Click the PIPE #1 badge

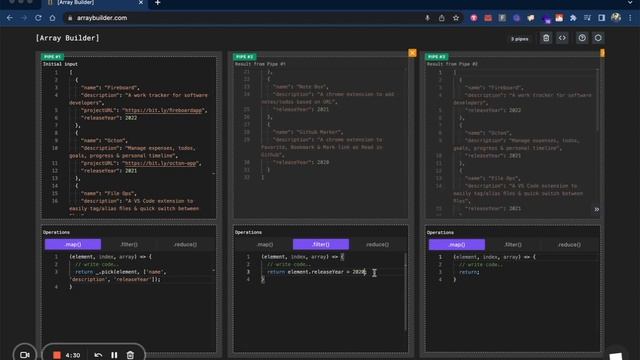coord(52,56)
